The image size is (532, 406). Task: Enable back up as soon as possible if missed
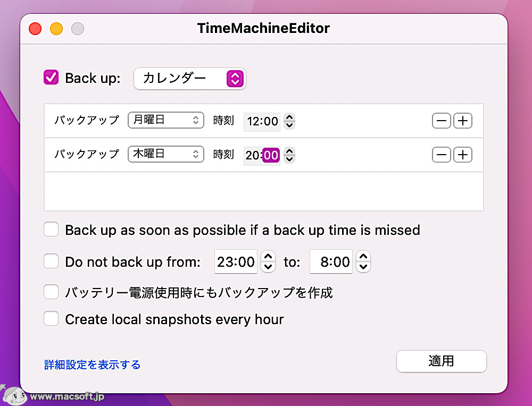pyautogui.click(x=51, y=229)
